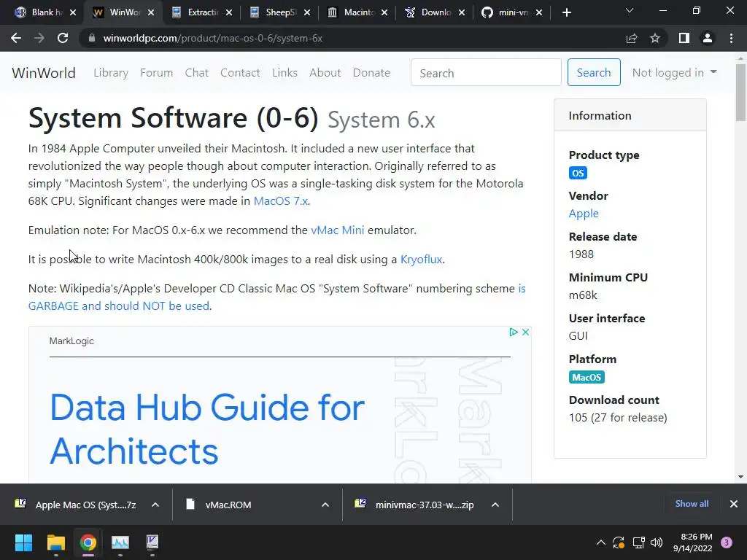Open the Contact menu item
Viewport: 747px width, 560px height.
click(240, 73)
